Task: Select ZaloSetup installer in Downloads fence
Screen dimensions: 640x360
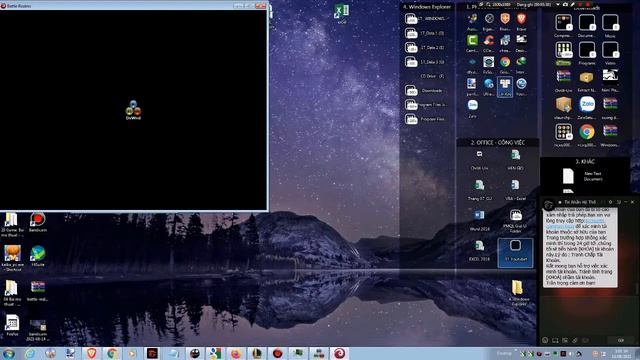Action: pyautogui.click(x=587, y=108)
